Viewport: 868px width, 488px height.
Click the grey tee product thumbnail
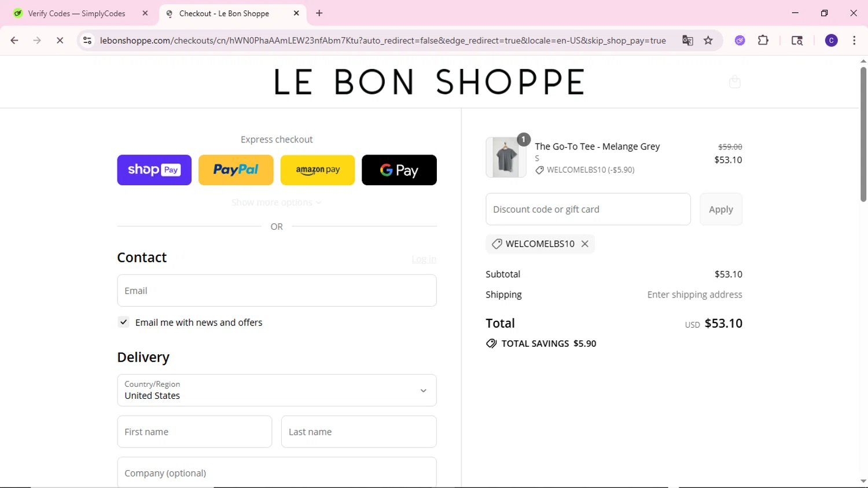coord(506,157)
